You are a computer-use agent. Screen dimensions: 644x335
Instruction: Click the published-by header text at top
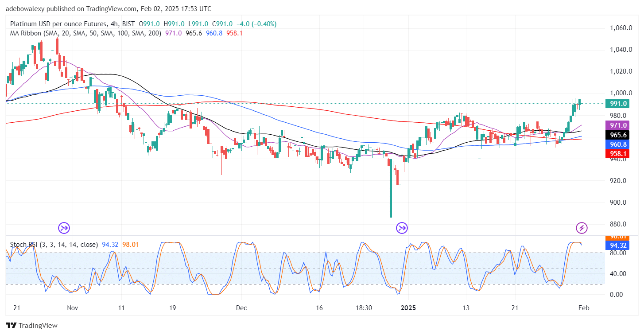tap(109, 9)
